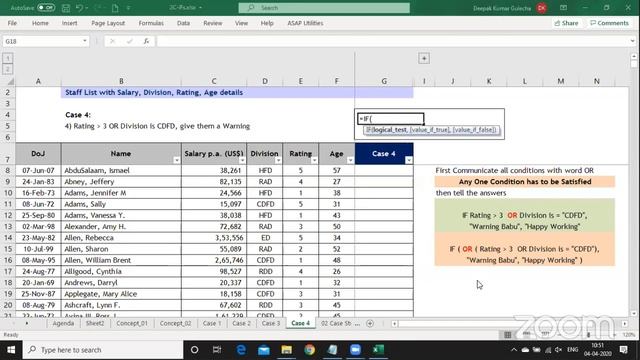Click the logical_test link in formula tooltip

pyautogui.click(x=390, y=130)
